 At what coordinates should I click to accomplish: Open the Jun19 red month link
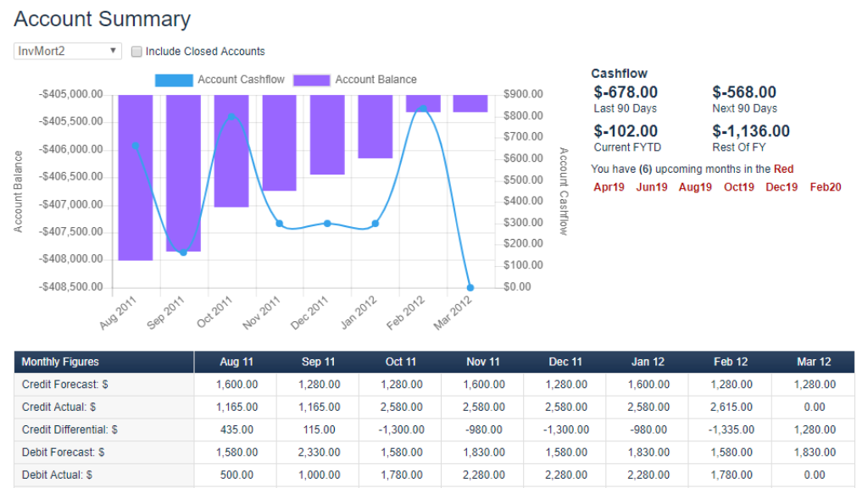[x=651, y=187]
